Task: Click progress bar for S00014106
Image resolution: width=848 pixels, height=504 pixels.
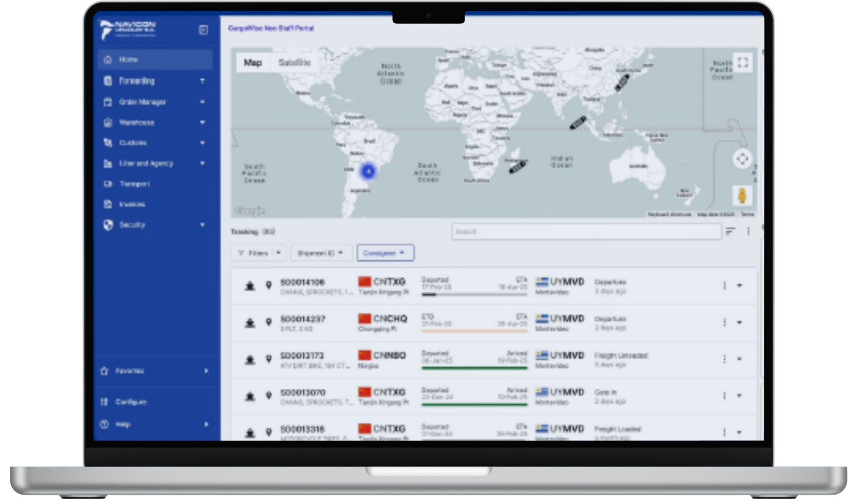Action: coord(474,294)
